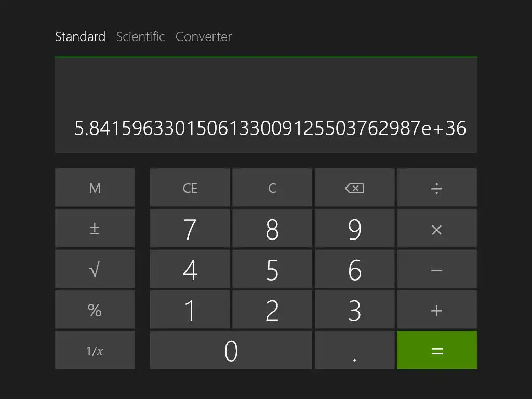Tap the digit 7 key
Screen dimensions: 532x399
coord(190,229)
